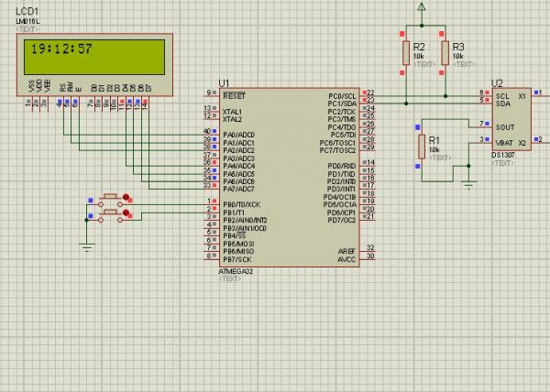This screenshot has height=392, width=550.
Task: Click the PB7/SCK pin label
Action: tap(237, 259)
